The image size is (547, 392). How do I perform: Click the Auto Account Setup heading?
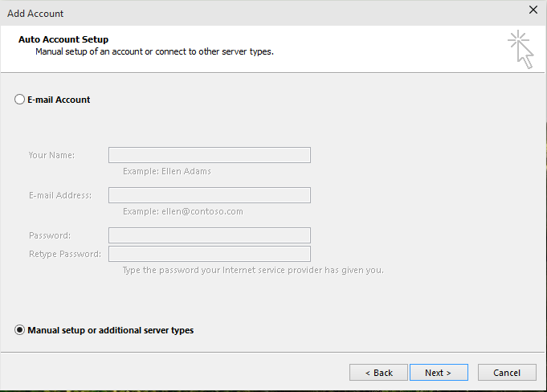[x=63, y=39]
